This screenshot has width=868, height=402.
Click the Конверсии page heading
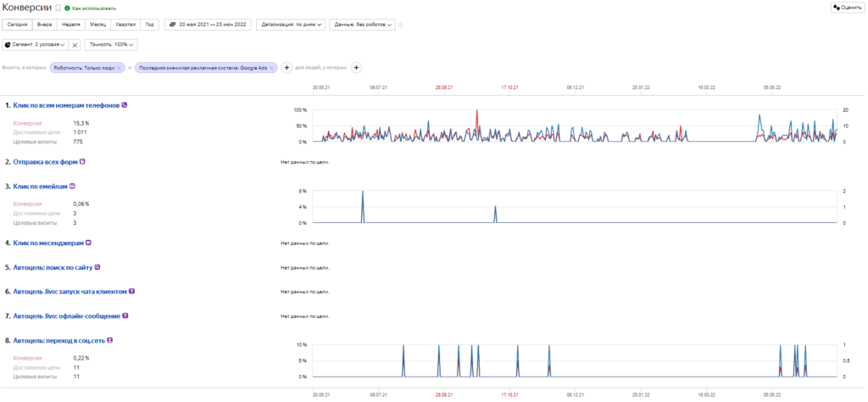(27, 8)
